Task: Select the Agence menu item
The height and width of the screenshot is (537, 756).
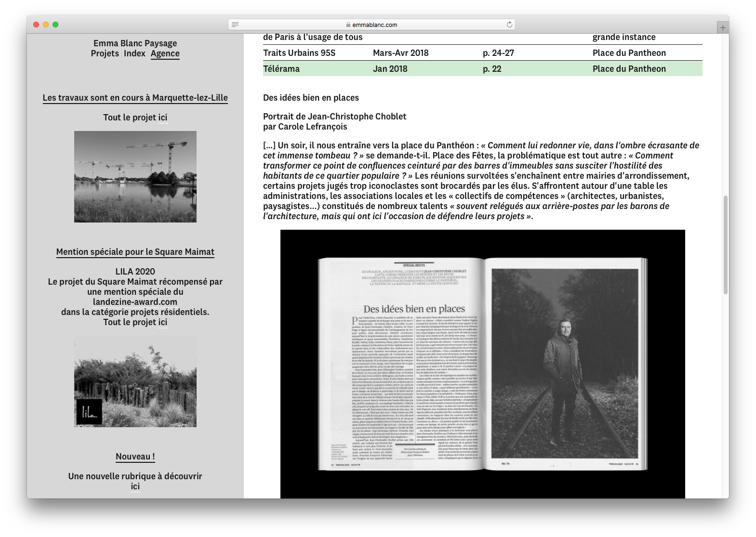Action: [165, 53]
